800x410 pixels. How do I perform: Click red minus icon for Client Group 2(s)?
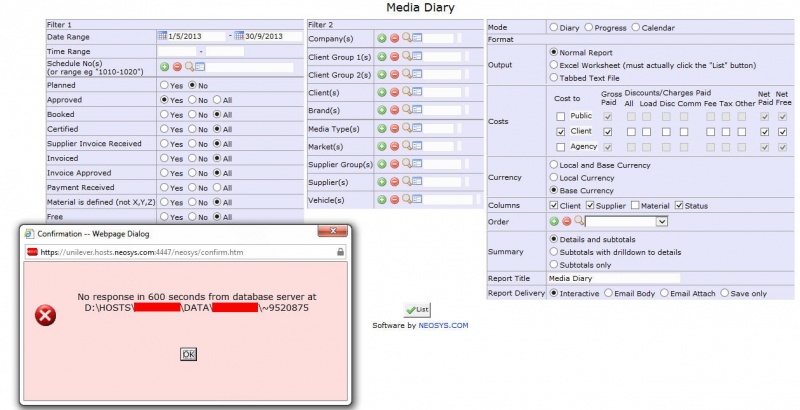394,74
